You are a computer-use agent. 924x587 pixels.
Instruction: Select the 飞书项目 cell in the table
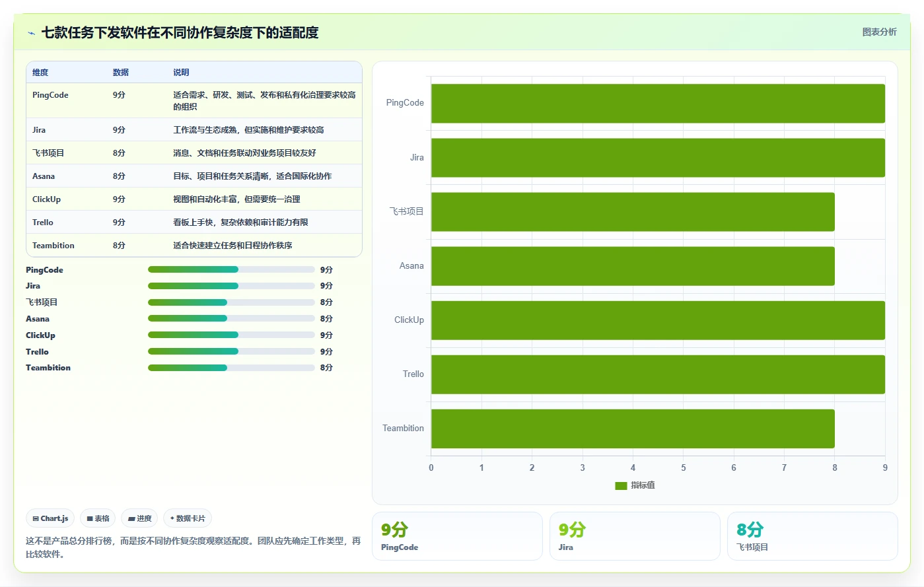pos(48,153)
